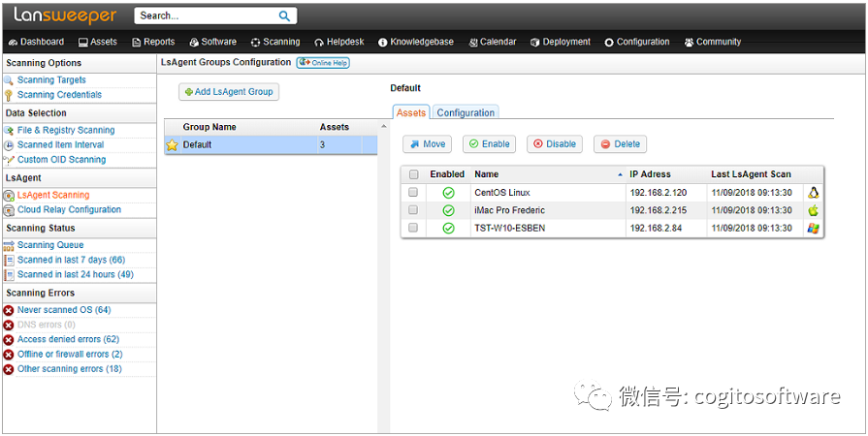Click the Group Name column header
Viewport: 868px width, 436px height.
tap(209, 127)
